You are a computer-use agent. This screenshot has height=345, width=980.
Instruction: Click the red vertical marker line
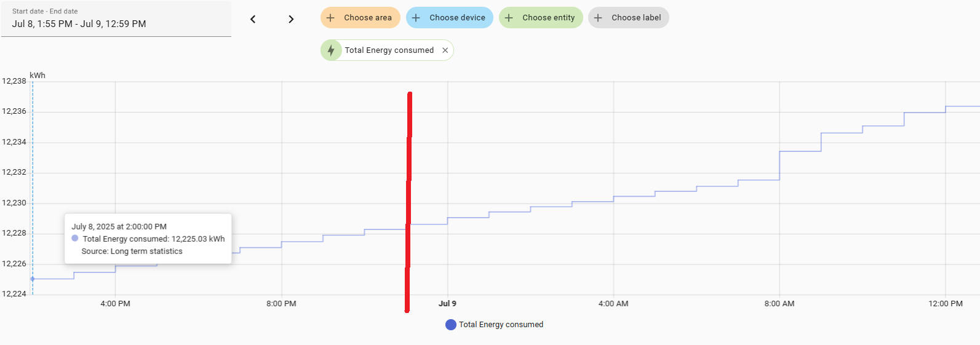click(408, 202)
